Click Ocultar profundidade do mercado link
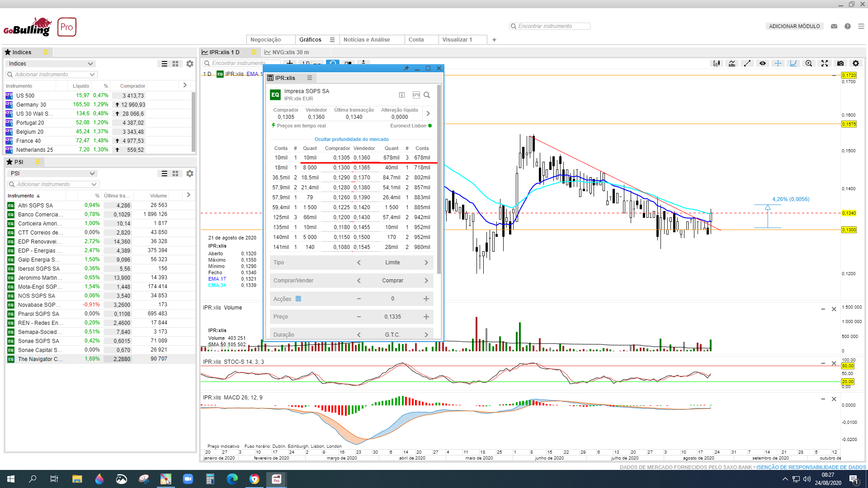The height and width of the screenshot is (488, 868). [351, 139]
